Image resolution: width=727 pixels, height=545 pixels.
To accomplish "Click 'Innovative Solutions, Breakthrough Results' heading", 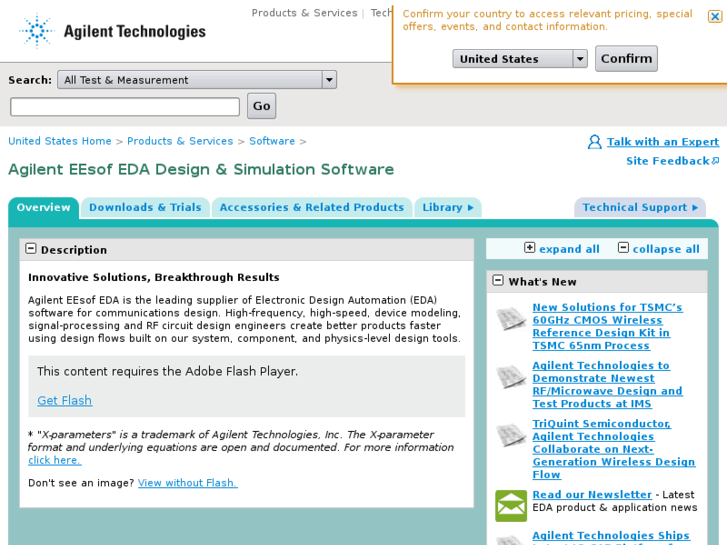I will click(154, 277).
